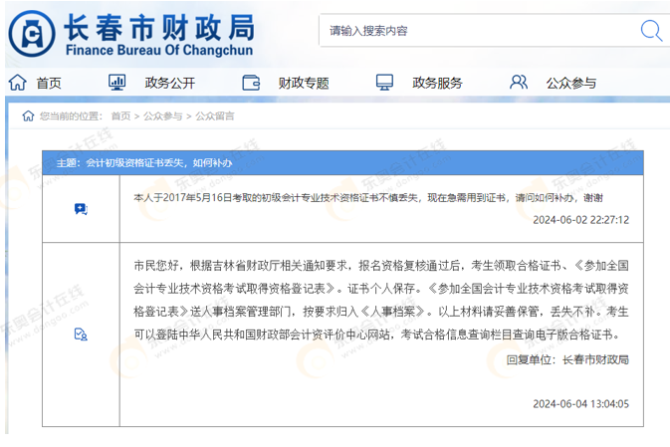Click the magnifier search icon
Viewport: 670px width, 447px height.
pyautogui.click(x=649, y=31)
